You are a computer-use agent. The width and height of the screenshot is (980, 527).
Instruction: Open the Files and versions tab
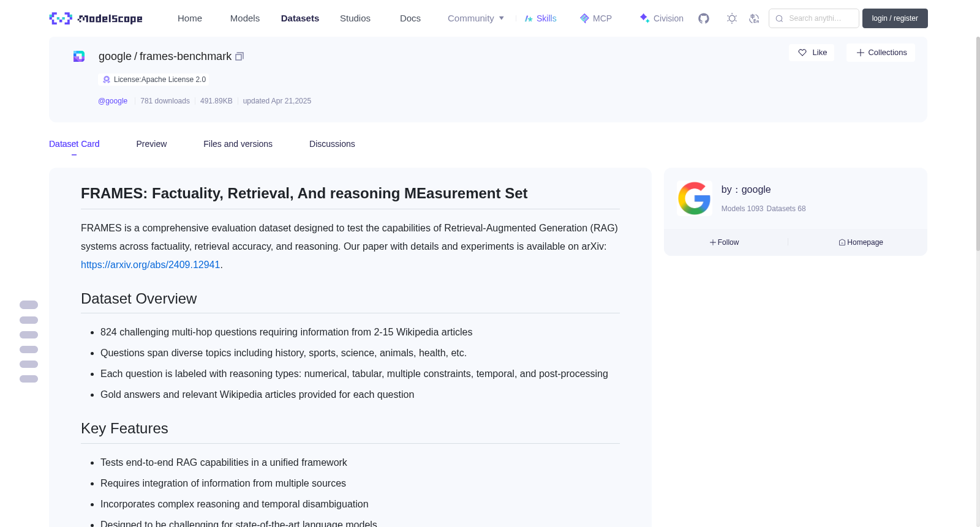[238, 144]
